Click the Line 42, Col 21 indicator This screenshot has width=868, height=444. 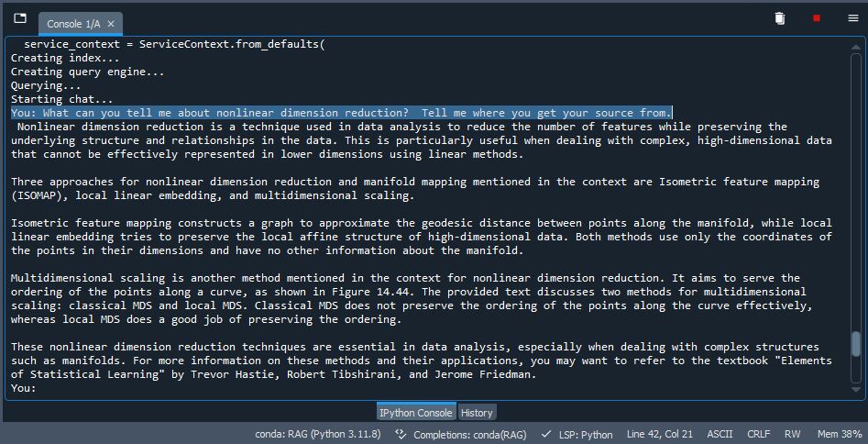point(660,434)
